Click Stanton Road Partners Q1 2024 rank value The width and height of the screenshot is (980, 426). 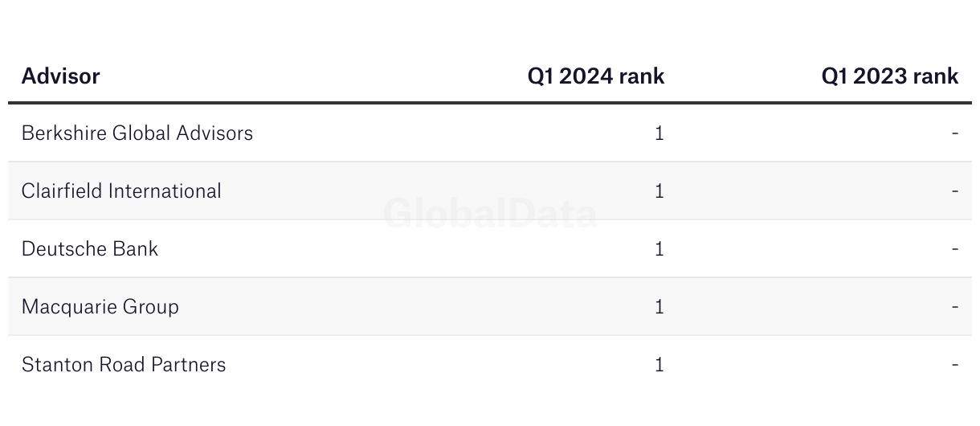[x=659, y=365]
